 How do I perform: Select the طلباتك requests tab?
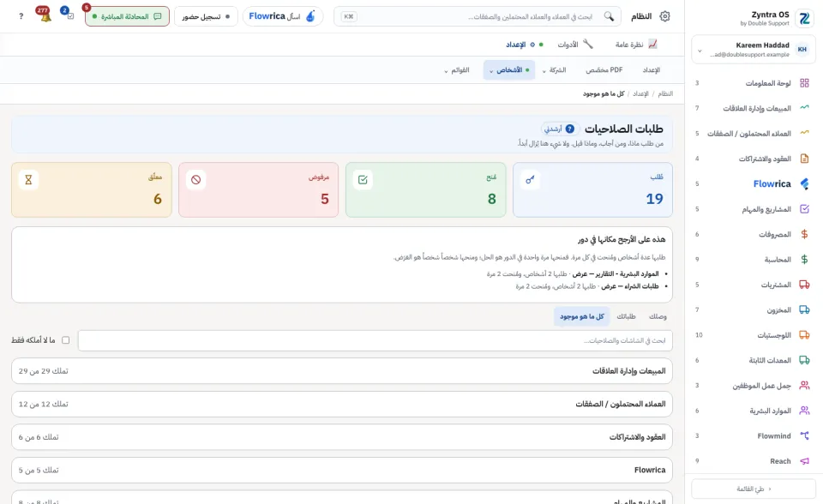(626, 316)
